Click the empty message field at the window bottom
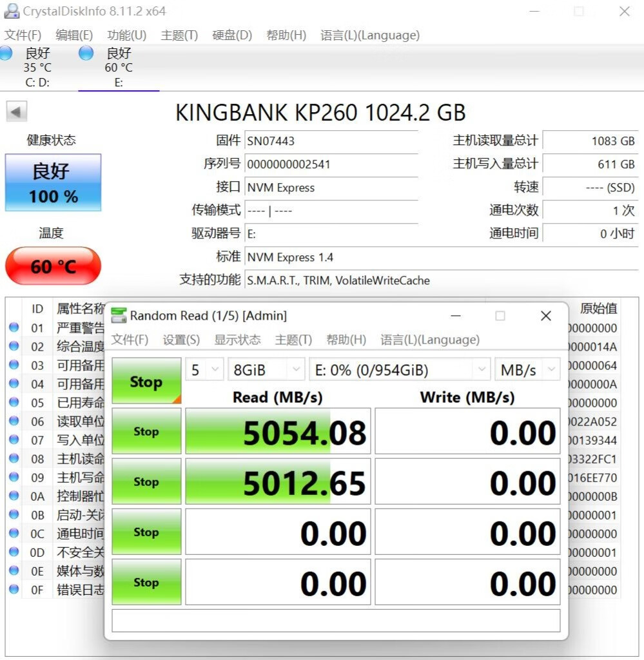This screenshot has height=660, width=644. pyautogui.click(x=335, y=621)
